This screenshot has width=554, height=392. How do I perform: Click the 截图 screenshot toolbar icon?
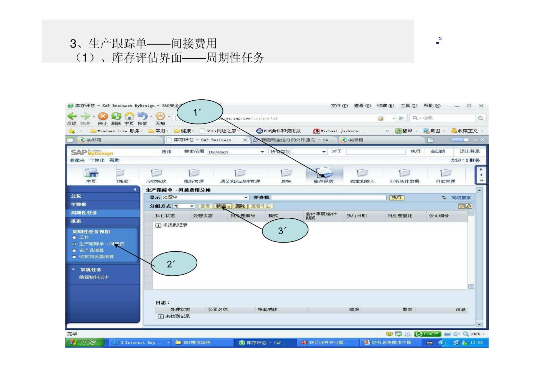(x=426, y=131)
